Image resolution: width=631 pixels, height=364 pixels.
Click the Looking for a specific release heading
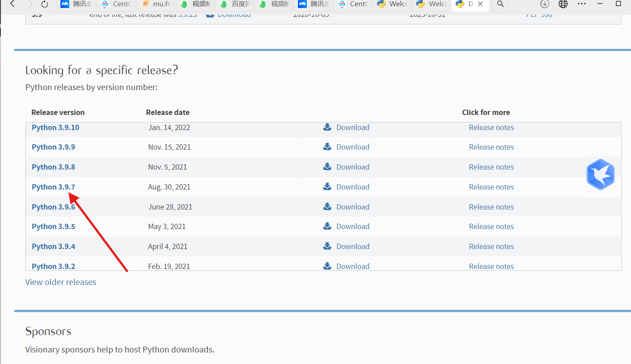[102, 70]
